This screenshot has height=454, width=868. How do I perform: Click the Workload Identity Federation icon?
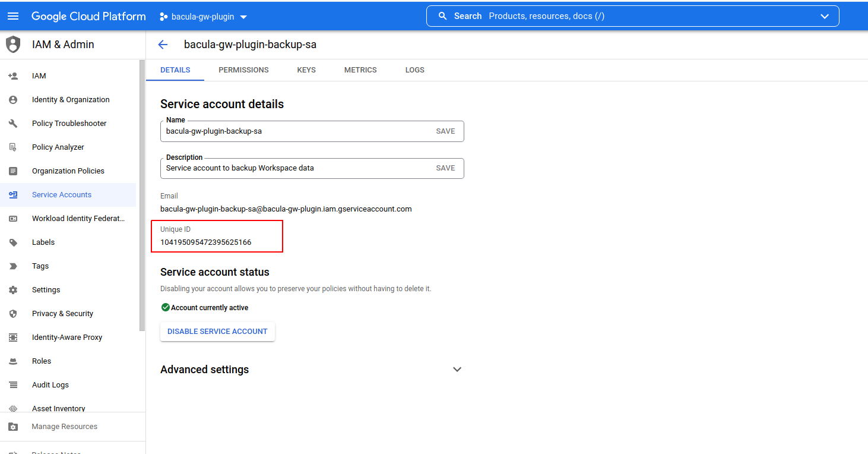click(x=13, y=219)
